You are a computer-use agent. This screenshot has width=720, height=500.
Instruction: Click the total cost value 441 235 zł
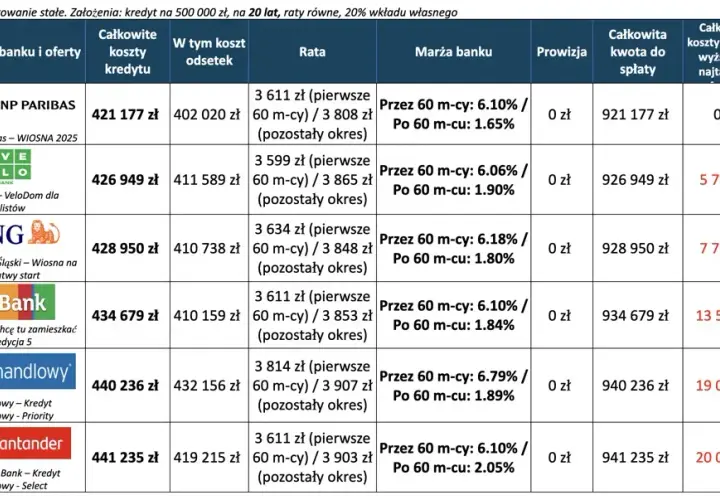pyautogui.click(x=125, y=457)
